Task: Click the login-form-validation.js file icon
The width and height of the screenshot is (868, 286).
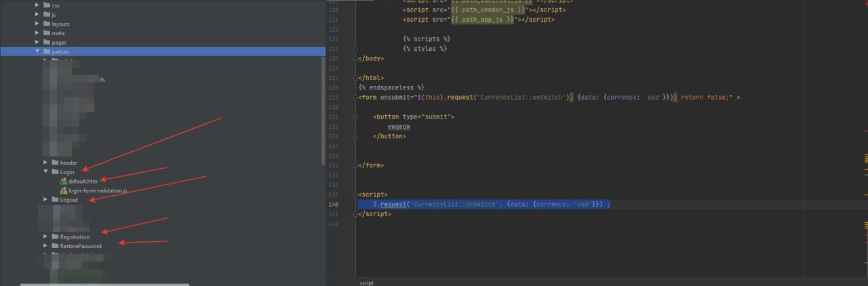Action: click(x=64, y=190)
